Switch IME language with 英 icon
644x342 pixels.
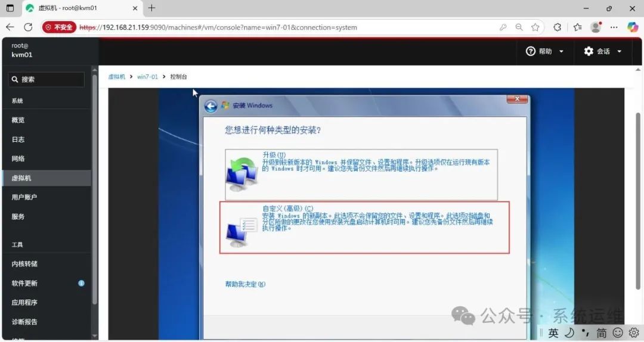[x=553, y=333]
